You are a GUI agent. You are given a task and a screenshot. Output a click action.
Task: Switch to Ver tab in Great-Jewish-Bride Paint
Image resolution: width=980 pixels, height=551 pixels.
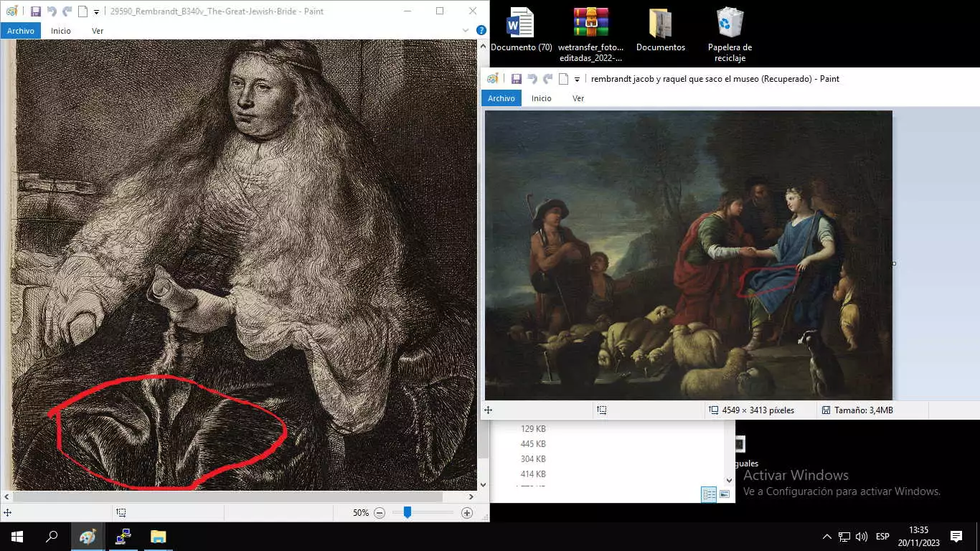coord(98,31)
